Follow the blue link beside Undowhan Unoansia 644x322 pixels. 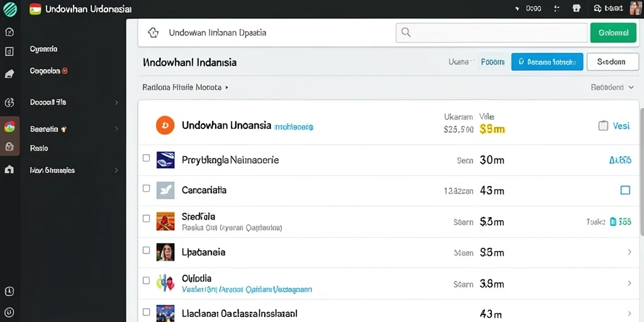pos(294,127)
